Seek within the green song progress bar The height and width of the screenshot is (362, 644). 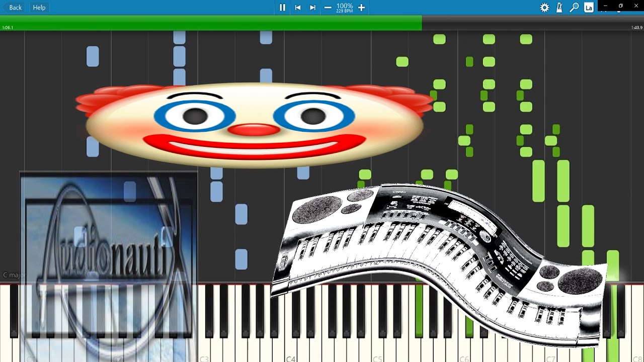click(x=211, y=23)
